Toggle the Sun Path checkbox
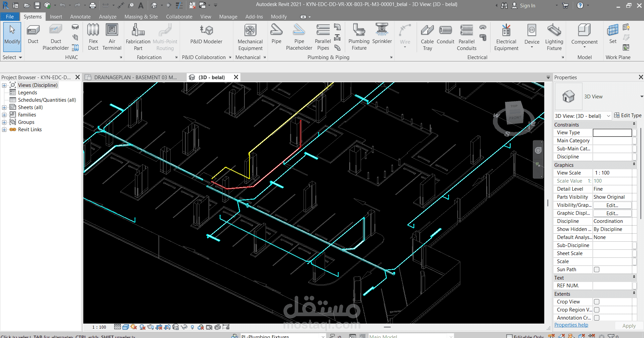The height and width of the screenshot is (338, 644). pos(597,270)
